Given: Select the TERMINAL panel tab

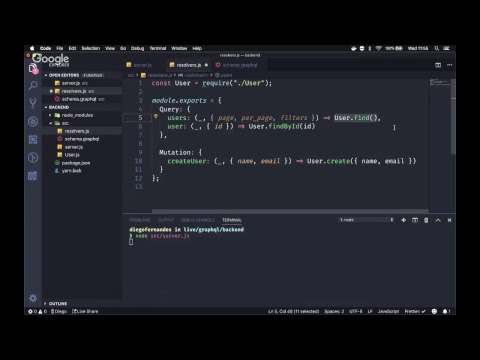Looking at the screenshot, I should (232, 220).
